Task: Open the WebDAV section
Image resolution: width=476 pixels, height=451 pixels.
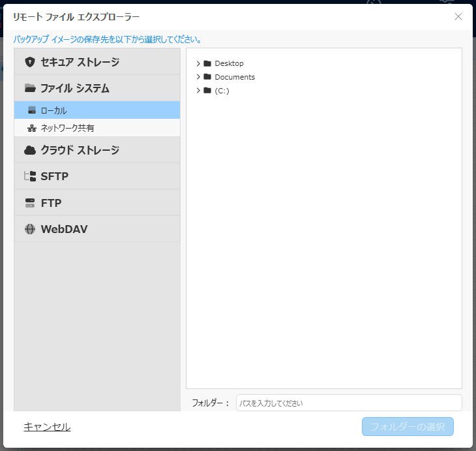Action: click(x=97, y=229)
